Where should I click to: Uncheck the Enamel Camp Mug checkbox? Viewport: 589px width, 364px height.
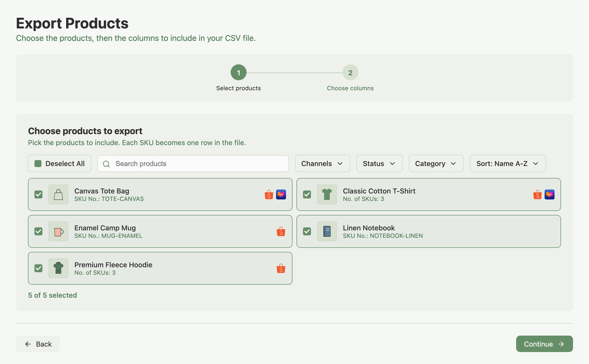[x=38, y=231]
